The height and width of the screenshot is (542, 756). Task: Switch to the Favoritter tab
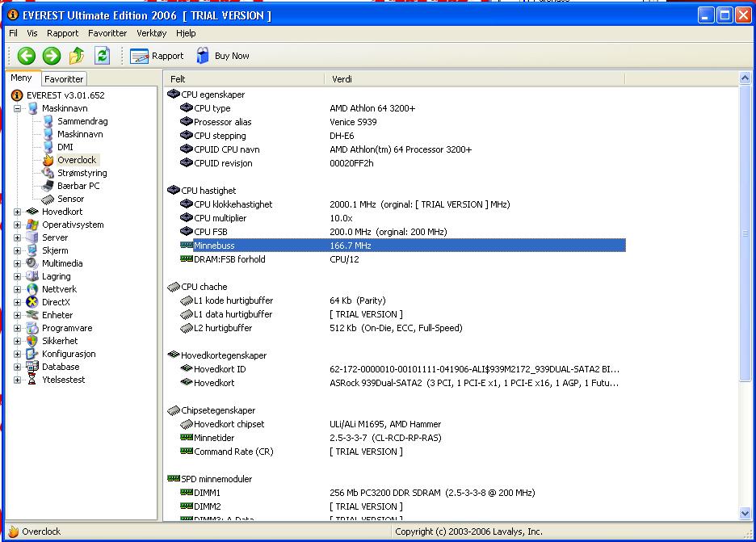pyautogui.click(x=64, y=78)
